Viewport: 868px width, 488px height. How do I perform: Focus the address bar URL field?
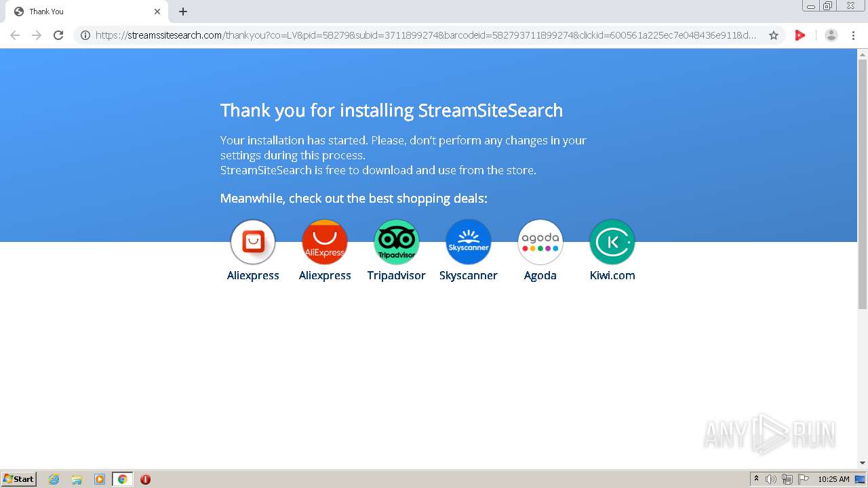pos(426,35)
